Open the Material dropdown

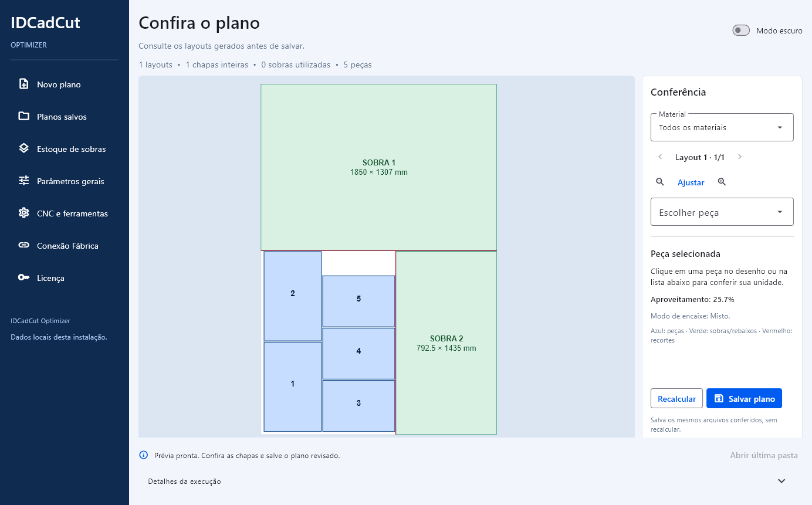click(x=722, y=127)
